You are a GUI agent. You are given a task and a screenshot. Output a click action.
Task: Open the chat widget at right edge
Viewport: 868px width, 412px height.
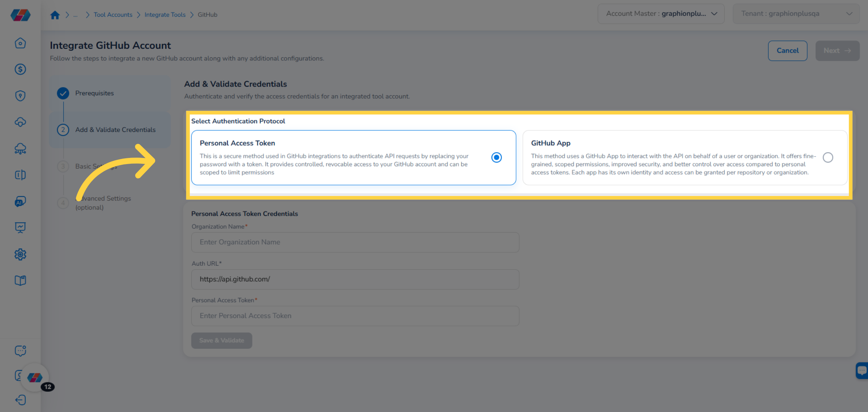pyautogui.click(x=862, y=370)
